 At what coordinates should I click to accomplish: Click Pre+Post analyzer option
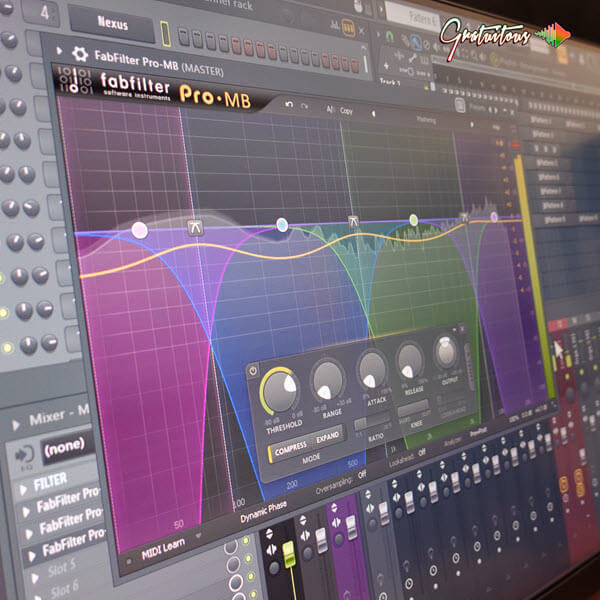click(478, 432)
